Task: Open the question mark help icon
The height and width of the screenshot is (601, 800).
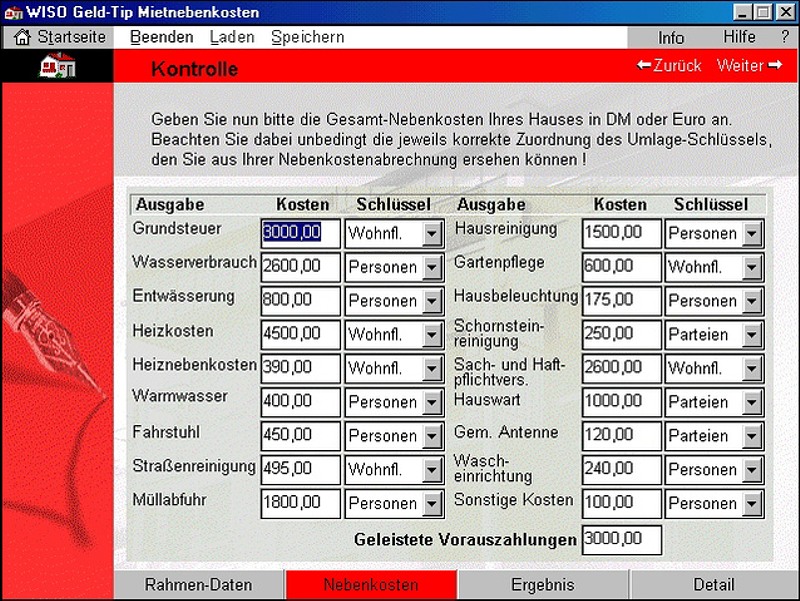Action: tap(784, 37)
